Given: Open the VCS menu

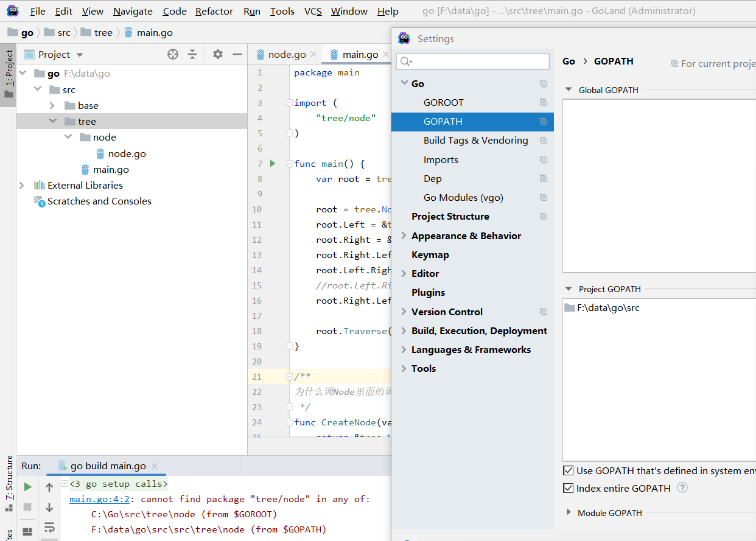Looking at the screenshot, I should click(313, 11).
